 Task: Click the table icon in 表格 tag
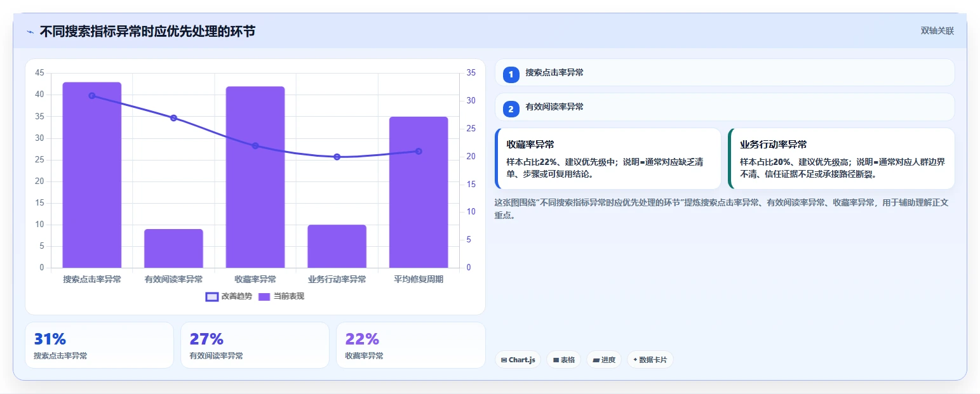coord(556,360)
